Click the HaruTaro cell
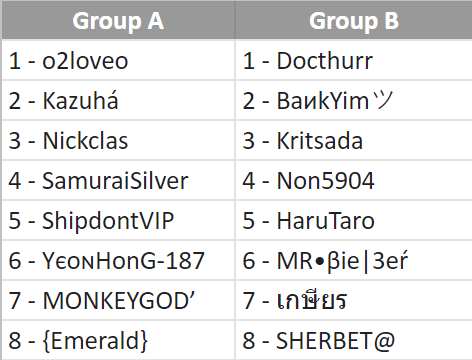The image size is (472, 360). [x=354, y=220]
